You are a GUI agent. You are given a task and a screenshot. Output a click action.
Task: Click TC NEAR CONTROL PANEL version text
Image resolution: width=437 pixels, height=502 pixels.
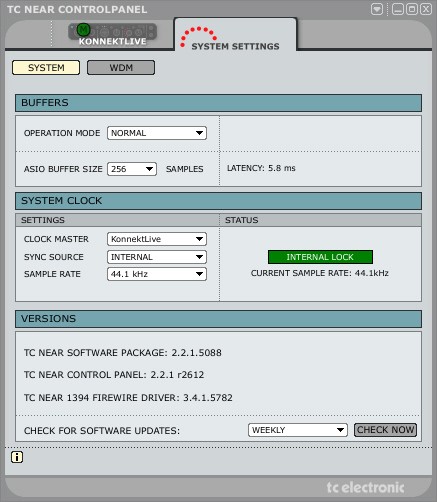[x=114, y=375]
